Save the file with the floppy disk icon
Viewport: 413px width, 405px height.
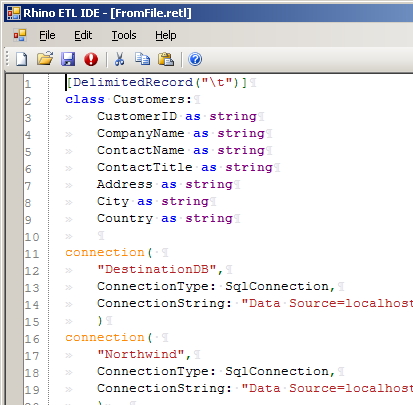point(68,59)
